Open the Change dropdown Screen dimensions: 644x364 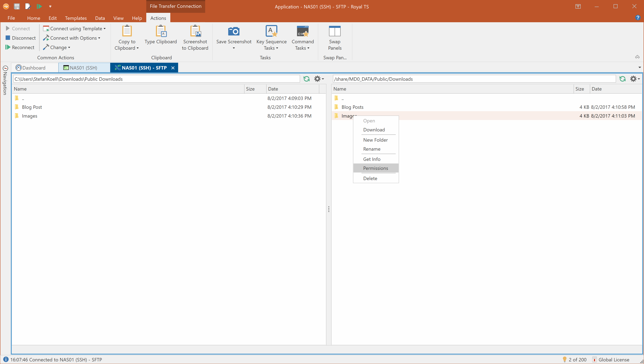[x=57, y=47]
